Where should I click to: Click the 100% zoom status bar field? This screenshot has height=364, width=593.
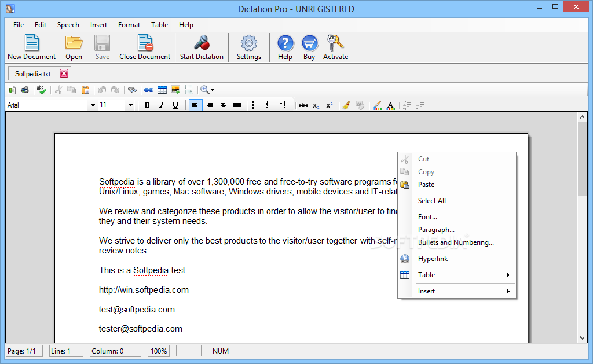click(x=159, y=351)
